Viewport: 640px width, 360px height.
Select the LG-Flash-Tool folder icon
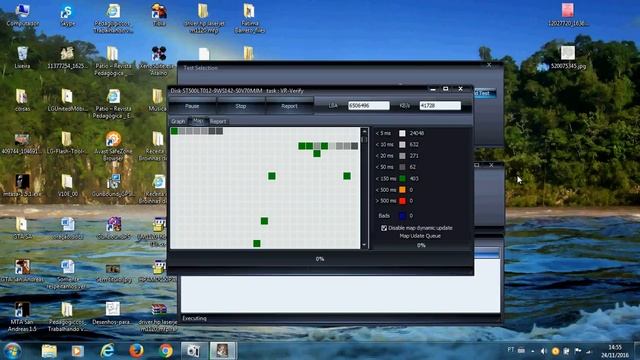(x=67, y=143)
